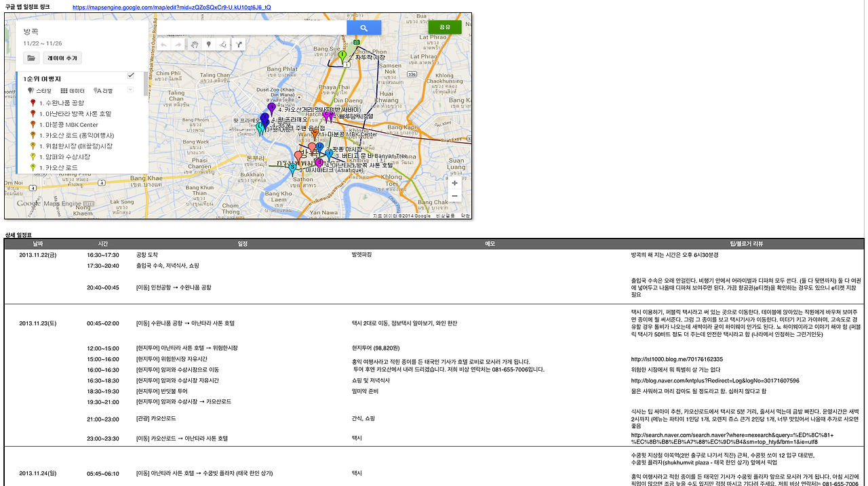Click memo cell 현지투어 (98,820원)
This screenshot has width=868, height=486.
click(x=376, y=348)
